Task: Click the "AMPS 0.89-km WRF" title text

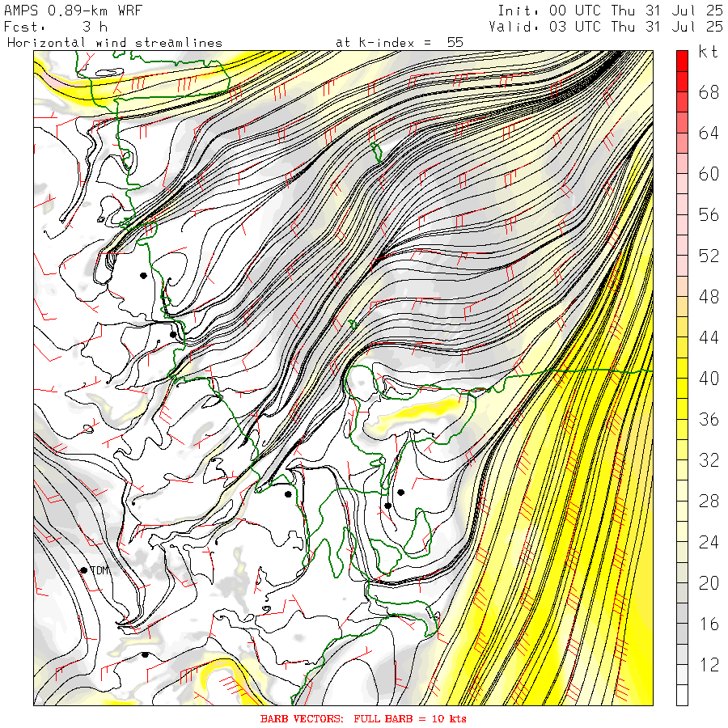Action: coord(73,11)
